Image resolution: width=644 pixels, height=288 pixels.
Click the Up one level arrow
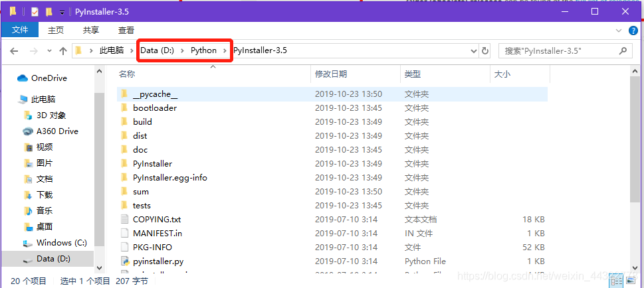tap(63, 51)
